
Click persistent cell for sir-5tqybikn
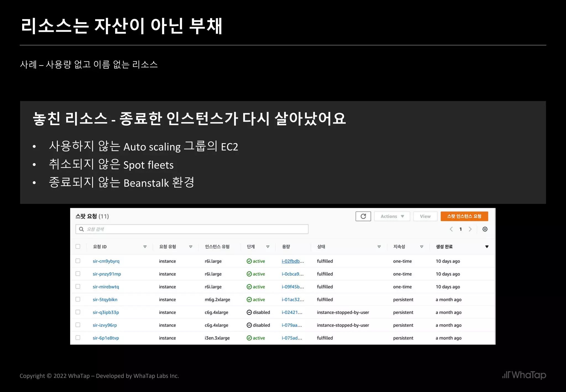403,300
